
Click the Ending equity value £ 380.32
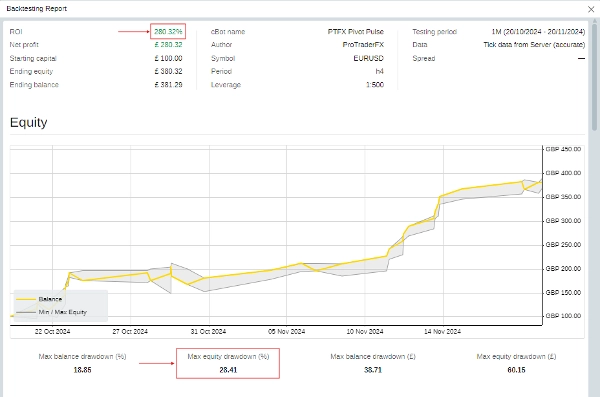(x=168, y=71)
